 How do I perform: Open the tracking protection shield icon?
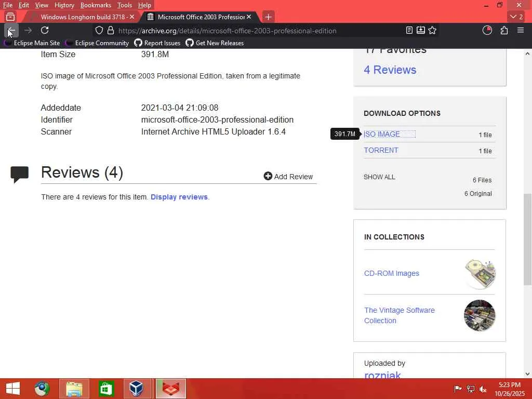point(99,31)
